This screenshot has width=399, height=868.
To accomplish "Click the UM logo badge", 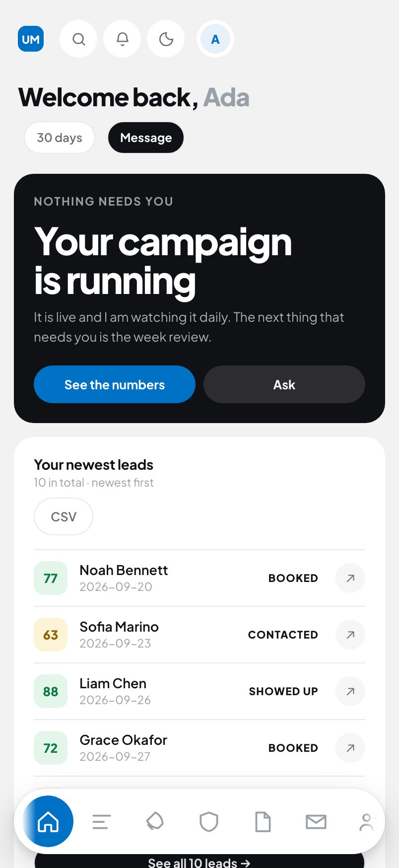I will click(x=31, y=39).
